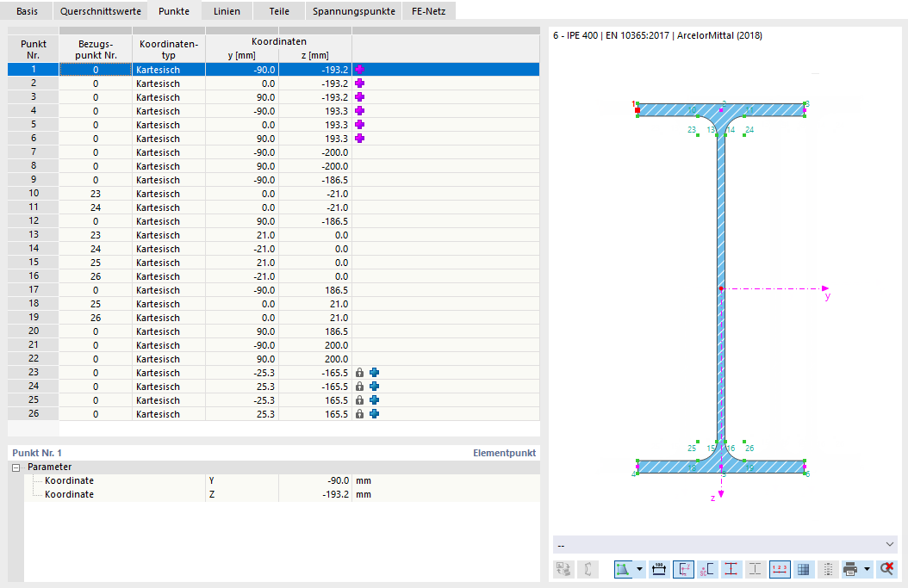Click the 'y [mm]' column header
The width and height of the screenshot is (908, 588).
tap(242, 56)
